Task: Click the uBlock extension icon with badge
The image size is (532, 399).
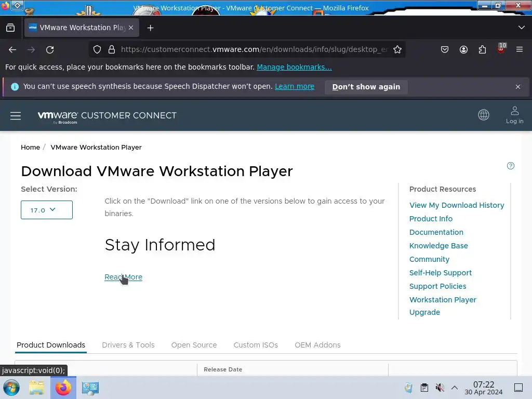Action: tap(501, 48)
